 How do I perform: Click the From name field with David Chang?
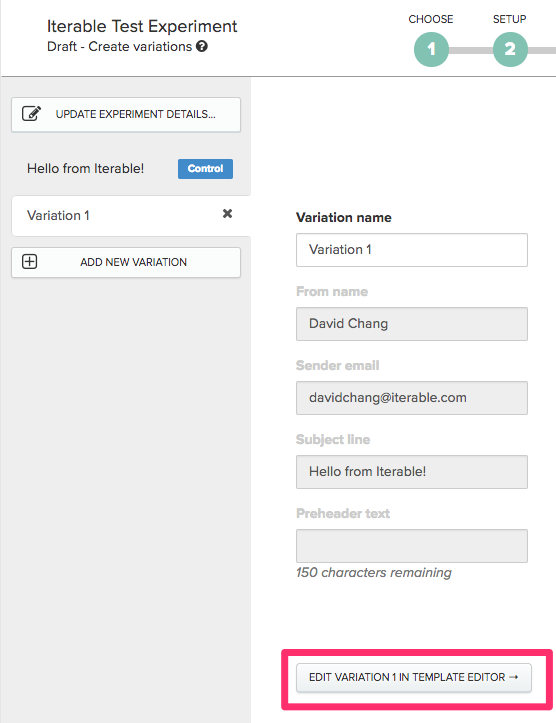point(412,324)
